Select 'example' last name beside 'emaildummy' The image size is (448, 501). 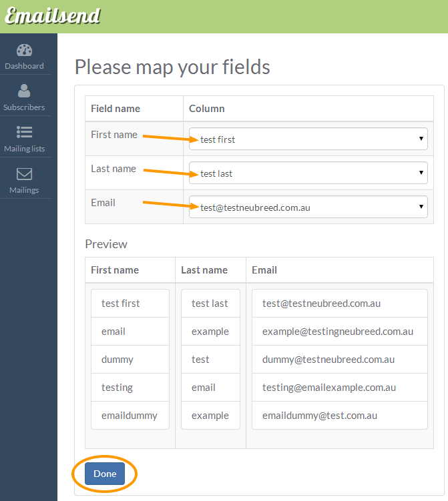pos(210,416)
